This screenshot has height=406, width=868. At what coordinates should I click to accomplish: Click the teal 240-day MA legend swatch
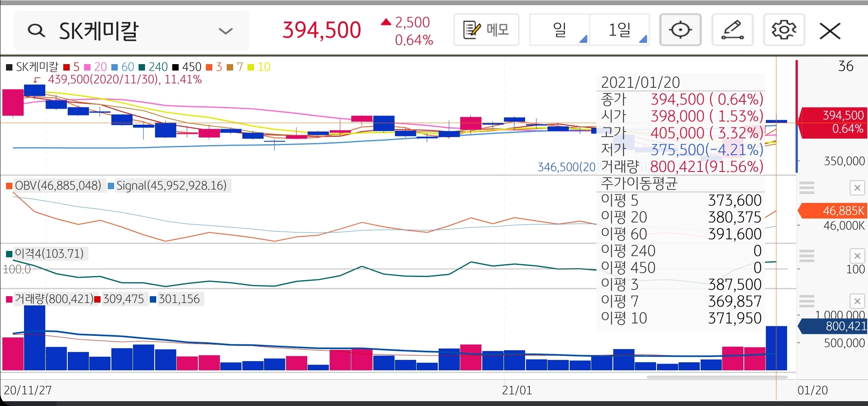click(x=142, y=67)
